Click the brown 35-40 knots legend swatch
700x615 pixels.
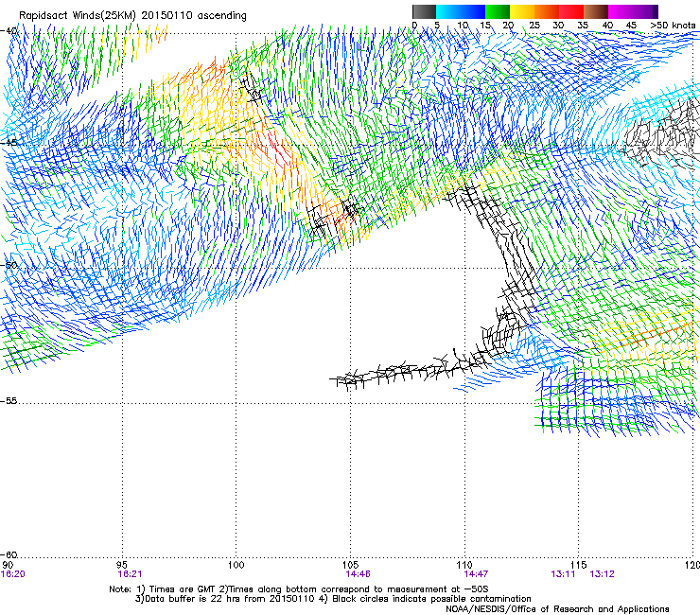pyautogui.click(x=596, y=11)
